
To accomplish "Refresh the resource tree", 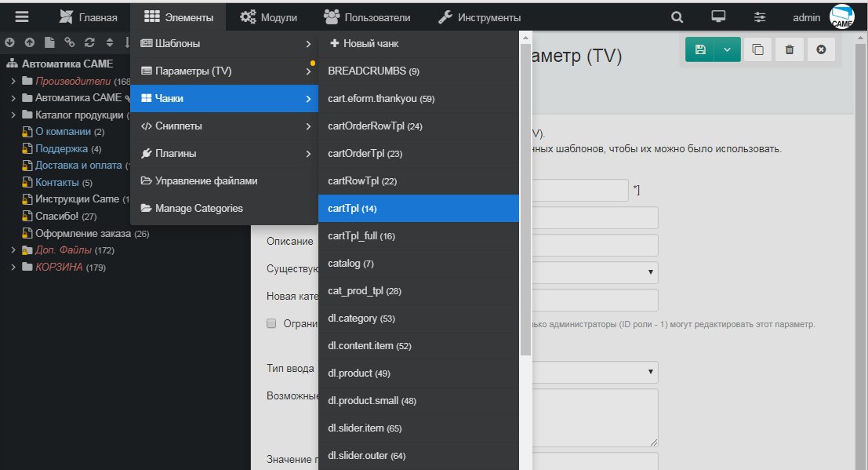I will pyautogui.click(x=89, y=42).
